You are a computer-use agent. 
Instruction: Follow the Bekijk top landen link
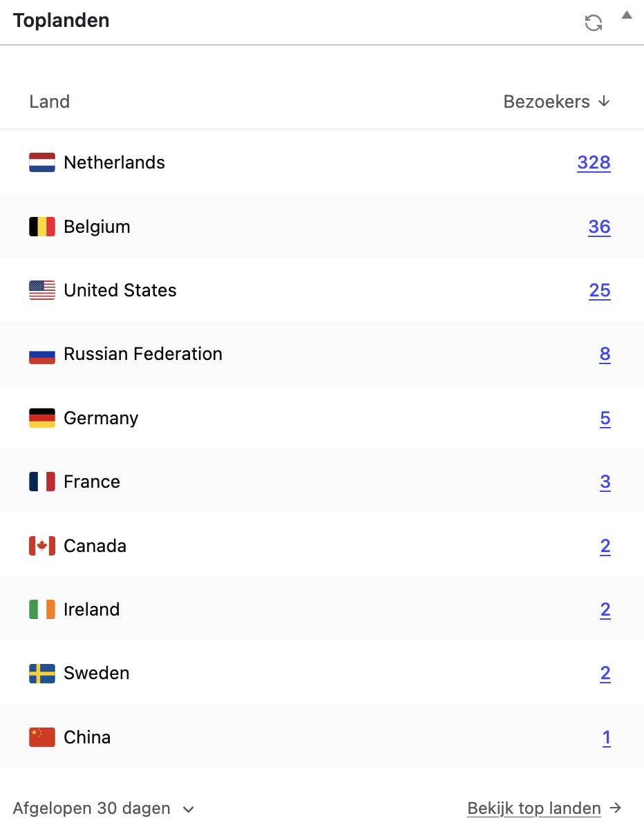coord(544,808)
